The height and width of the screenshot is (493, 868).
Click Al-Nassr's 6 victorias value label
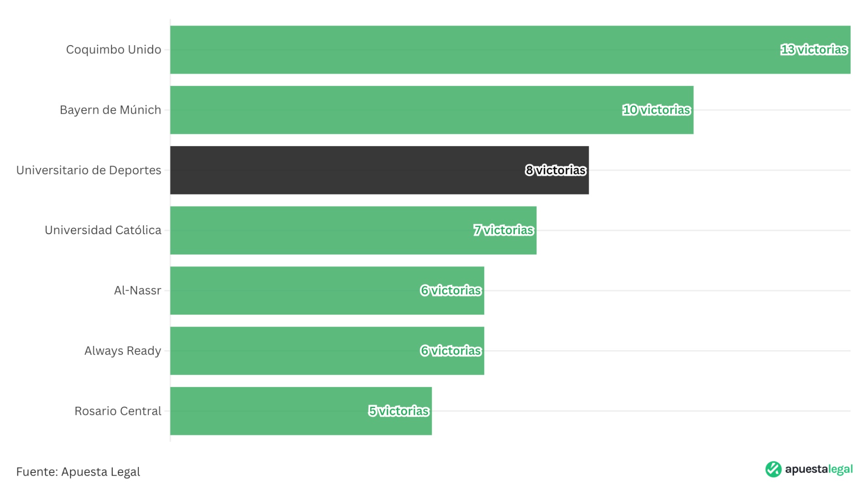450,291
